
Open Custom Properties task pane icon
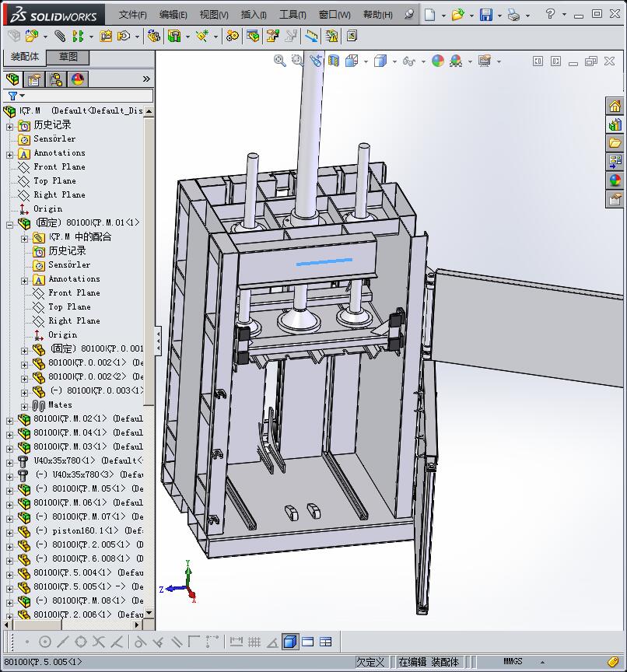[x=615, y=199]
